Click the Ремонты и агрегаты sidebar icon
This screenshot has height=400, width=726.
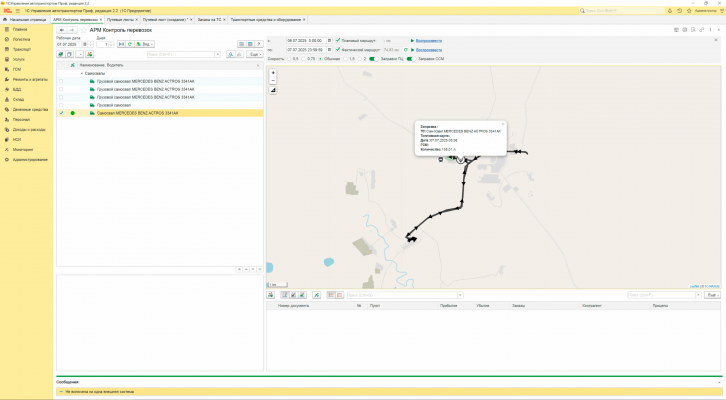click(x=6, y=80)
